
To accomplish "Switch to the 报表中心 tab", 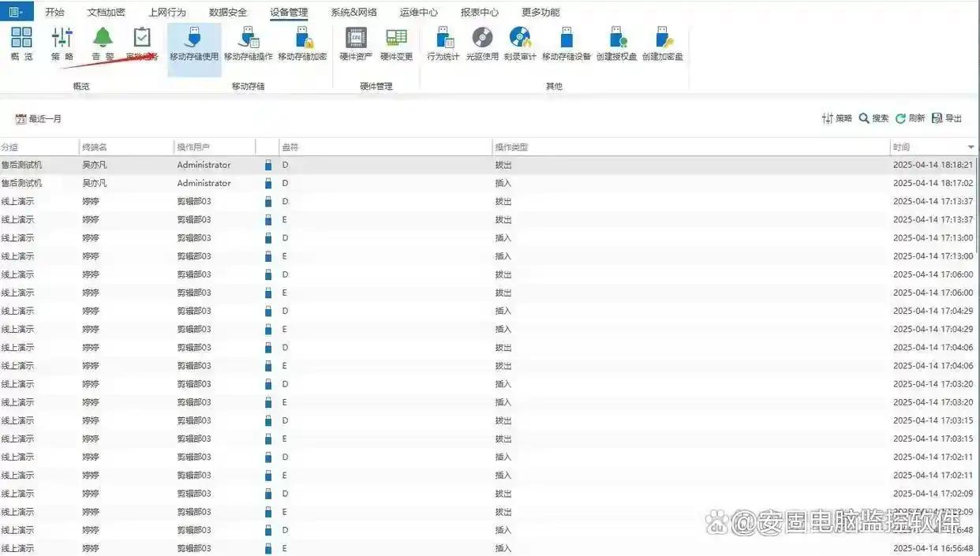I will pos(479,13).
